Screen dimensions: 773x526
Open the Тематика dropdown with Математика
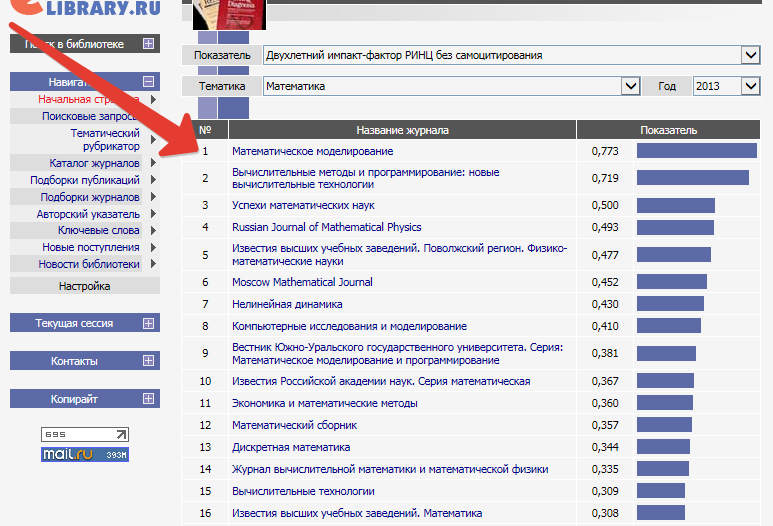pyautogui.click(x=630, y=87)
